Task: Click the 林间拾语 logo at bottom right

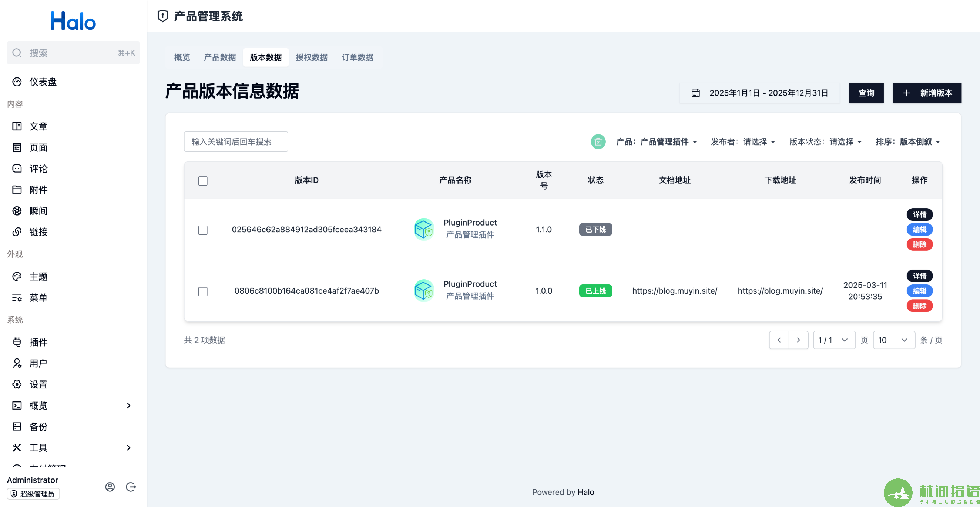Action: point(931,493)
